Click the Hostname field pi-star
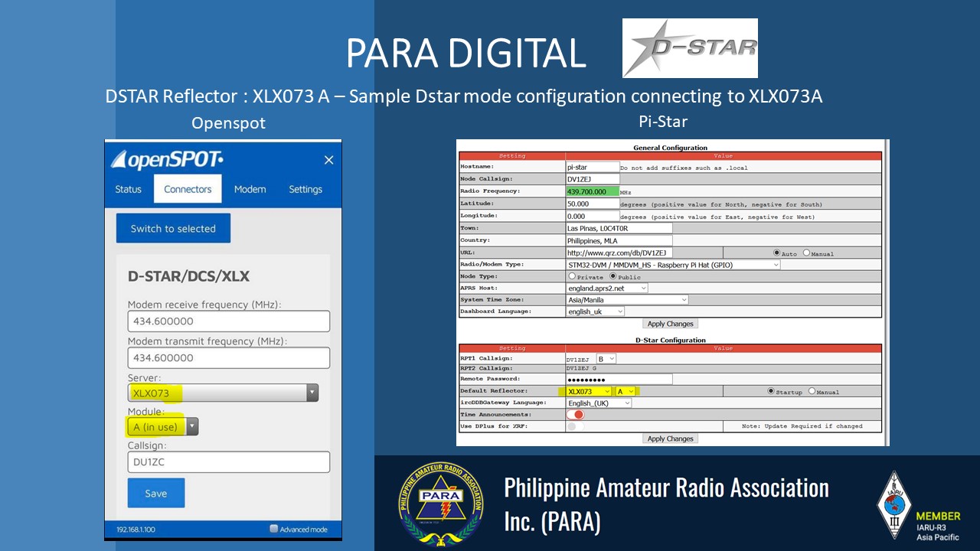 point(592,167)
